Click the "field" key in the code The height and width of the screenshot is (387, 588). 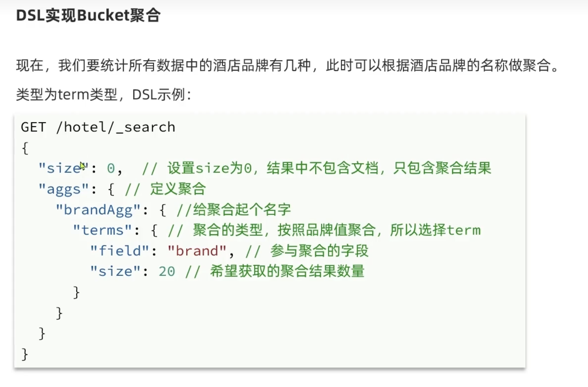point(119,251)
